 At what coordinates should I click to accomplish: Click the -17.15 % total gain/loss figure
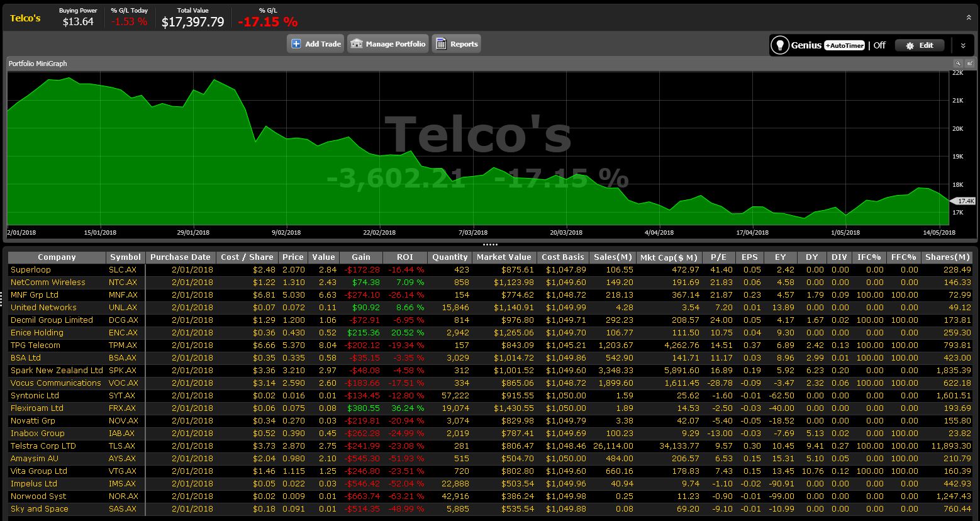268,22
